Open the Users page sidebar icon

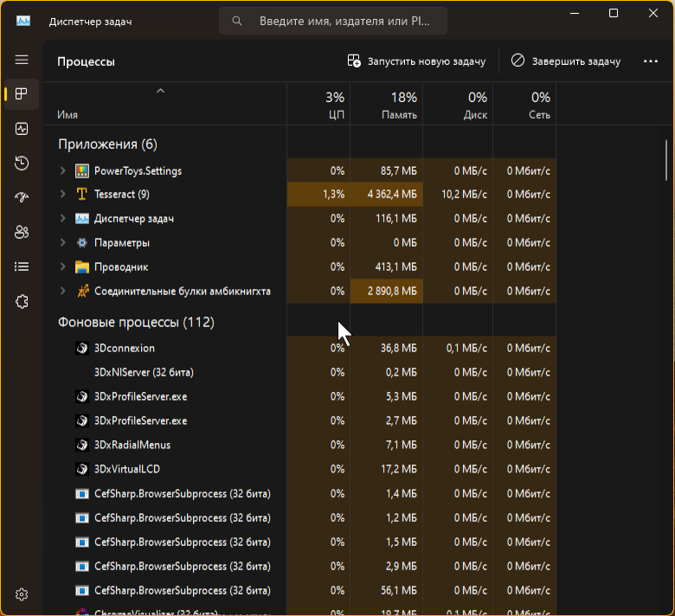[22, 232]
